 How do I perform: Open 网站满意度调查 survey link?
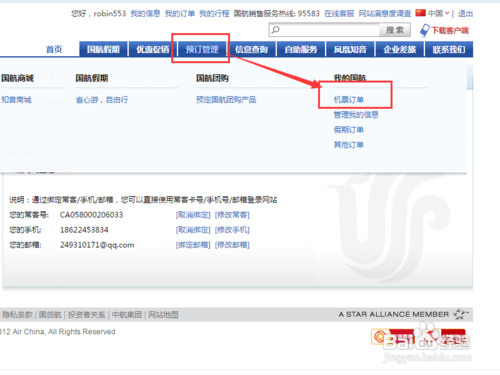[x=385, y=13]
